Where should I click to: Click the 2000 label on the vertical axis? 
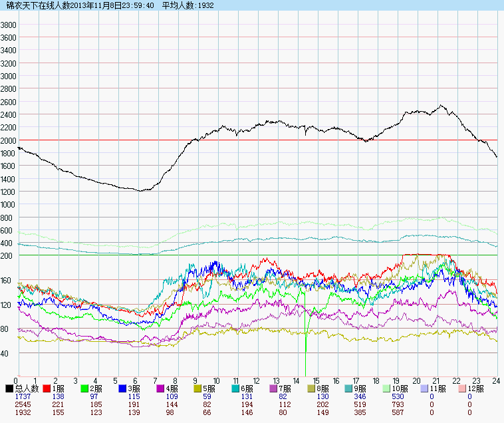[x=9, y=140]
